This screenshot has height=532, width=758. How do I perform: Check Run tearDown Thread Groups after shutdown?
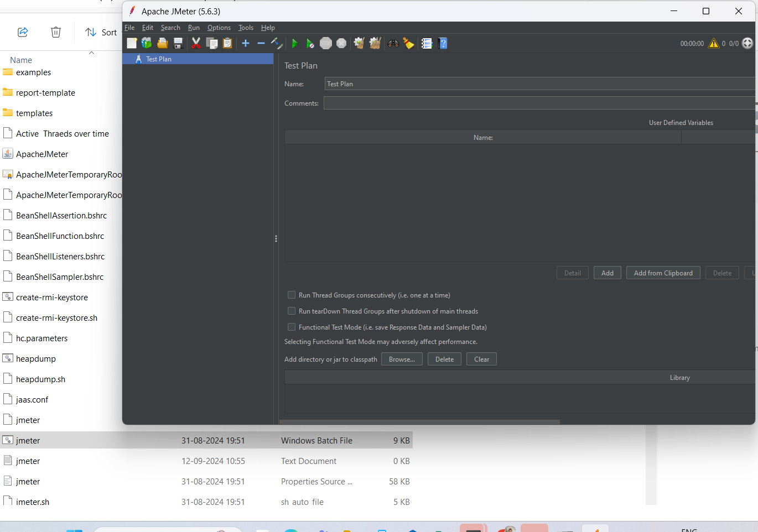pyautogui.click(x=292, y=311)
